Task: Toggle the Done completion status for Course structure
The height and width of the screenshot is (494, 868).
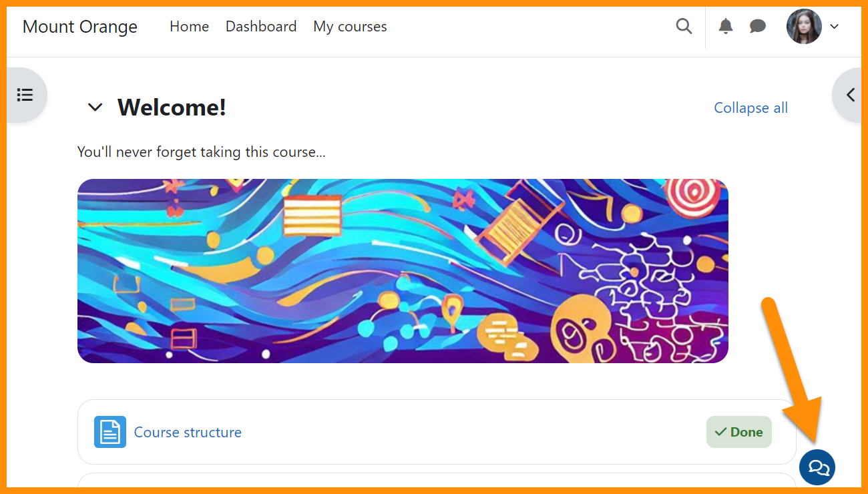Action: (739, 432)
